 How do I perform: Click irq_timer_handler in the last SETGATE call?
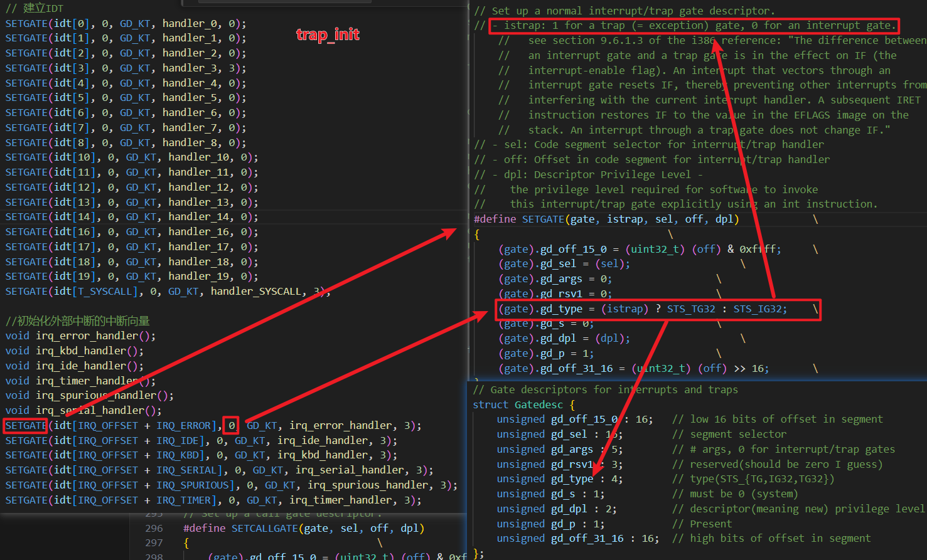[x=340, y=500]
